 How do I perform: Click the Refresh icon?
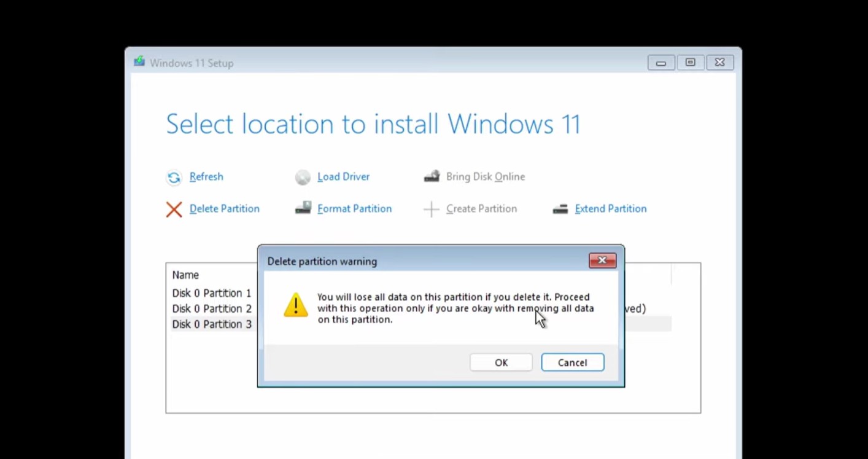tap(174, 176)
